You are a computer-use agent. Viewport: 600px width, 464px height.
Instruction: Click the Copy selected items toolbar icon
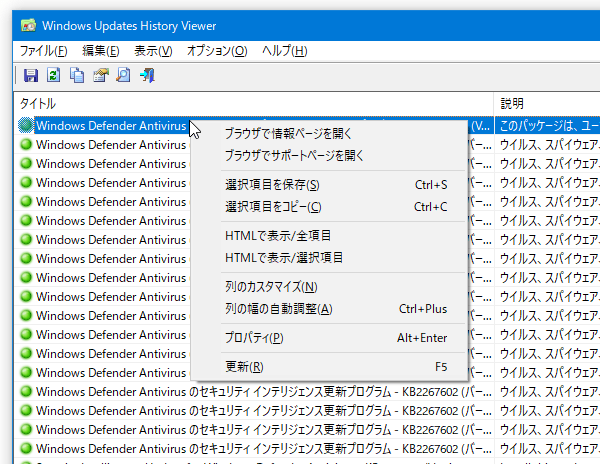coord(77,75)
